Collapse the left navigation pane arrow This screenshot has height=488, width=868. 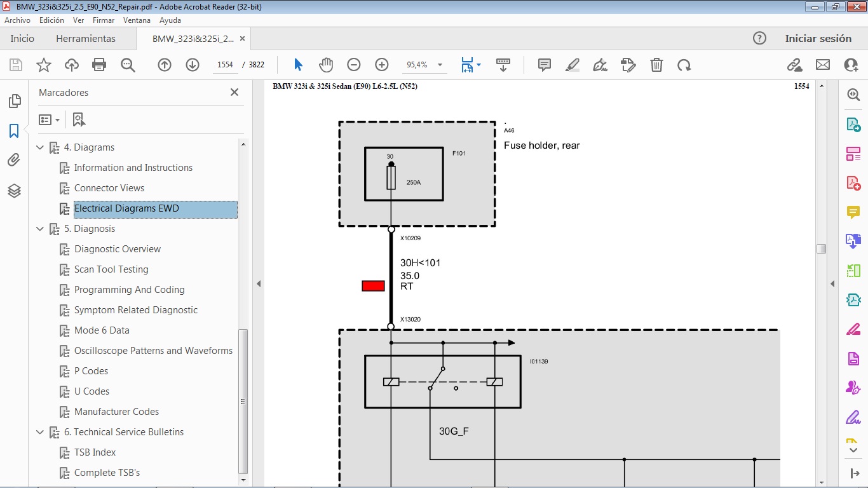tap(259, 283)
